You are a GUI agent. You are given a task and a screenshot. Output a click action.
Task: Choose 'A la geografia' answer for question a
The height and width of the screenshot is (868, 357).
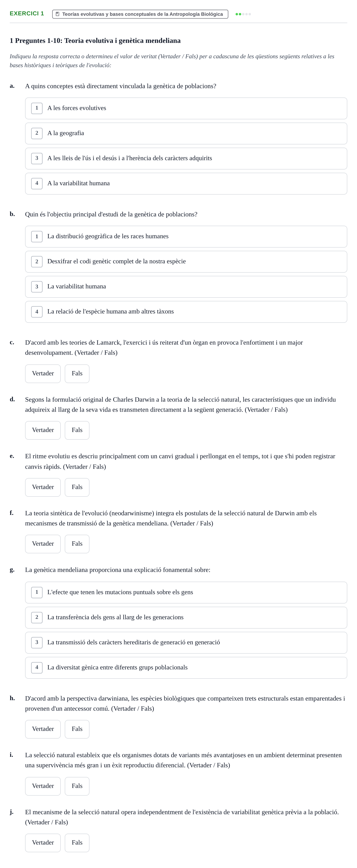click(186, 133)
